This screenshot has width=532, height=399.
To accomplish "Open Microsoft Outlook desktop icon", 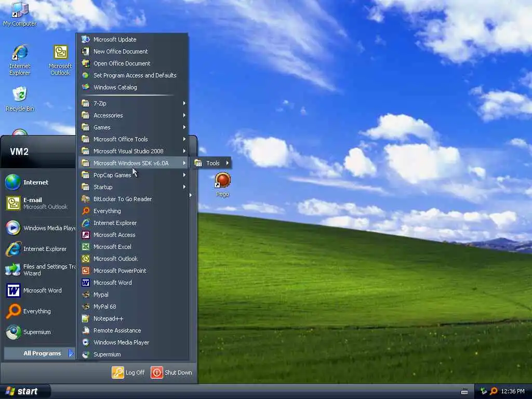I will [x=60, y=60].
